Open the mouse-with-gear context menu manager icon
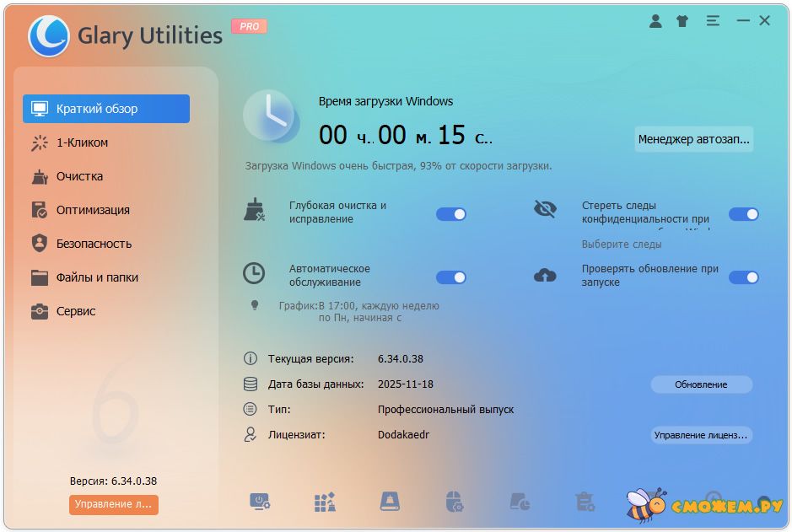The height and width of the screenshot is (532, 792). point(455,502)
